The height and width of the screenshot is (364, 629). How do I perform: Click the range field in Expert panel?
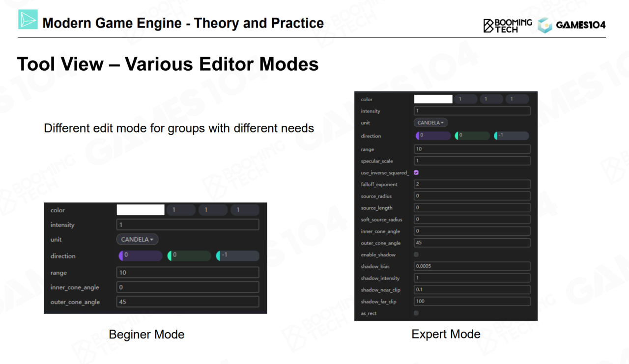click(x=472, y=149)
